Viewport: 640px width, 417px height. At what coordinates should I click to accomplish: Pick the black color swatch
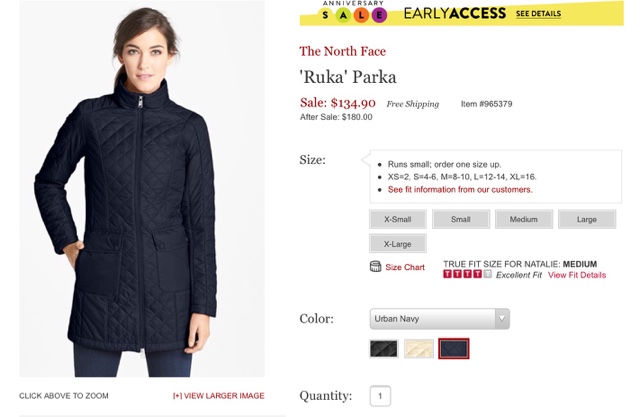(384, 349)
